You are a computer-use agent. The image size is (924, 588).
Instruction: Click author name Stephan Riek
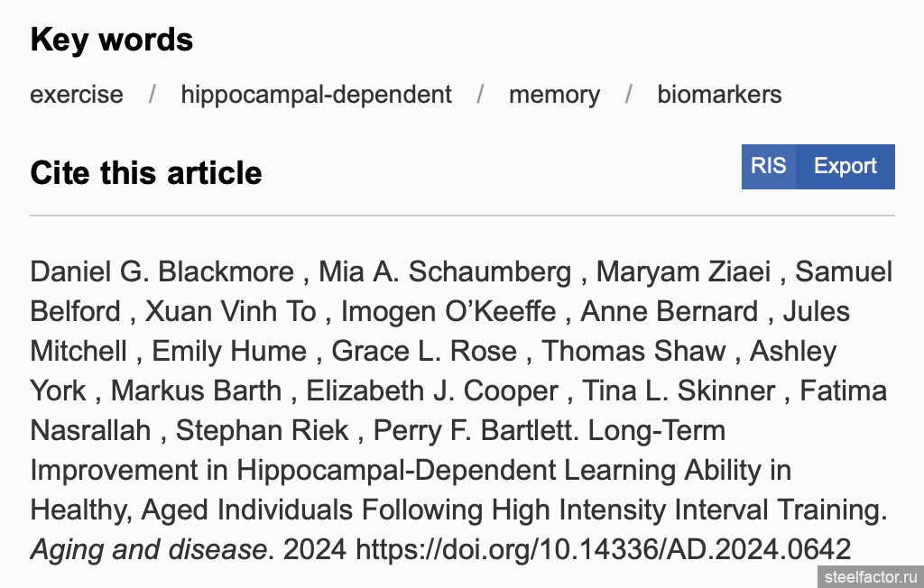(263, 430)
